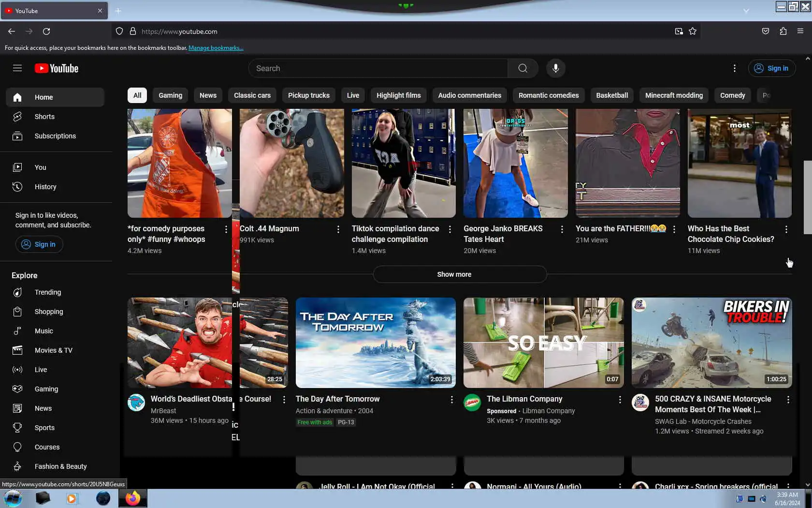Image resolution: width=812 pixels, height=508 pixels.
Task: Open MrBeast channel avatar
Action: click(136, 403)
